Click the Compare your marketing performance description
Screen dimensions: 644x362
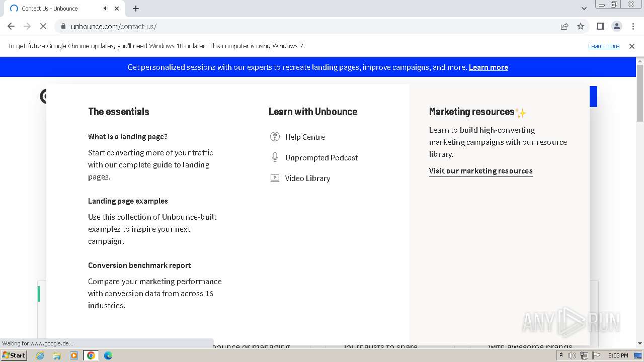pyautogui.click(x=155, y=293)
